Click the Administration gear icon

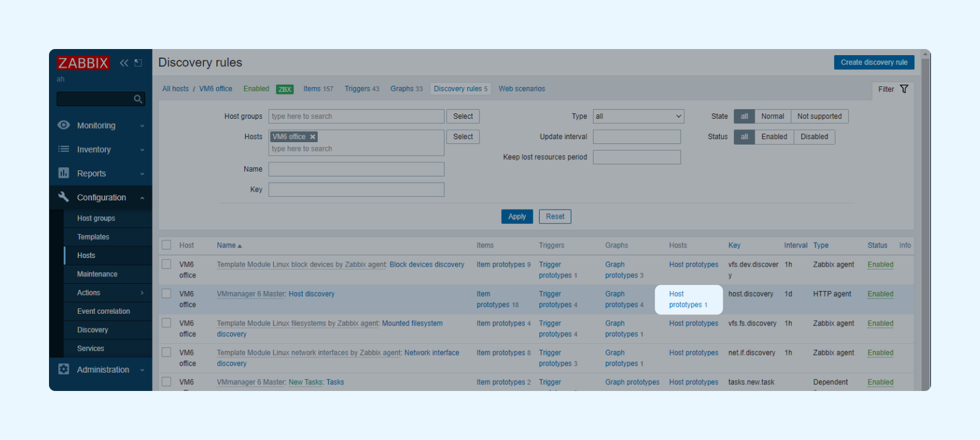[x=64, y=369]
